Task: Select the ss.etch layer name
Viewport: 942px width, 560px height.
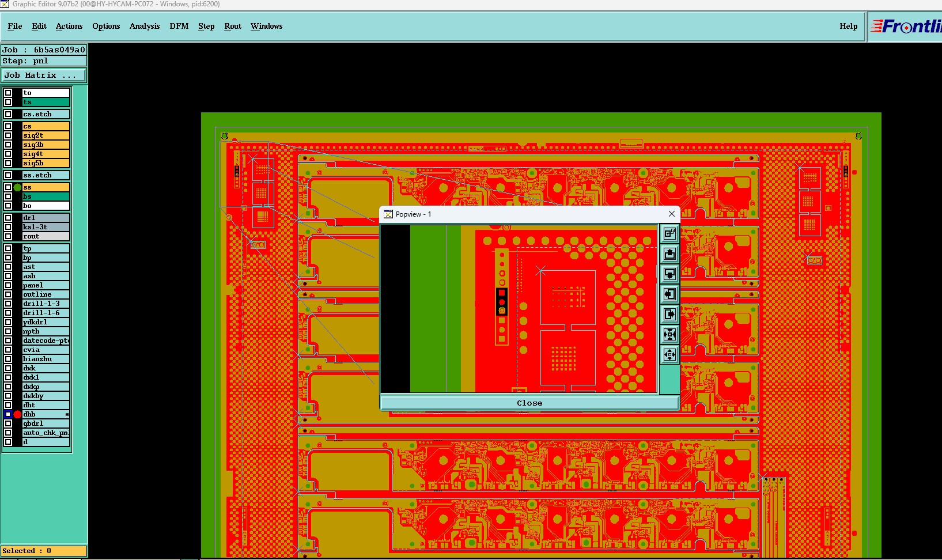Action: coord(46,175)
